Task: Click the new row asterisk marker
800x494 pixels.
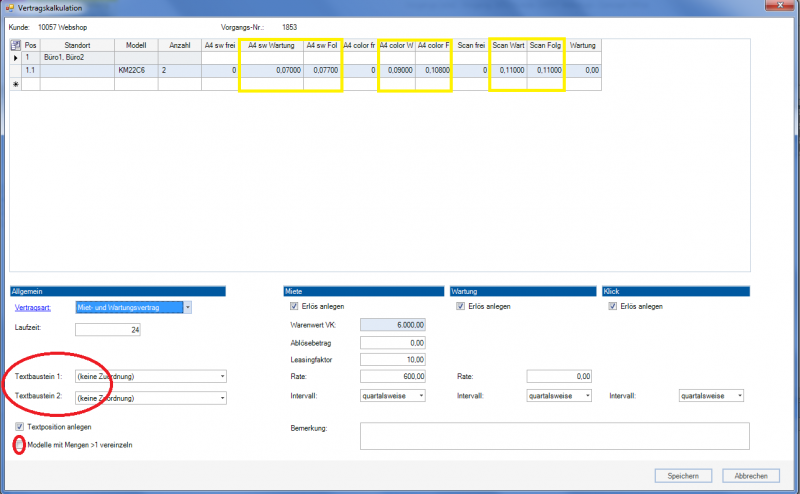Action: click(15, 84)
